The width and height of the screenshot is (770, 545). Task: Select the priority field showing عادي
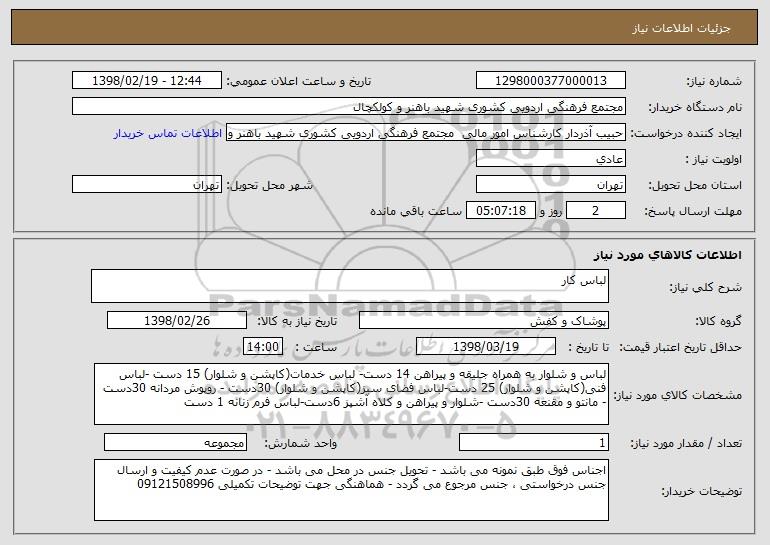(550, 159)
